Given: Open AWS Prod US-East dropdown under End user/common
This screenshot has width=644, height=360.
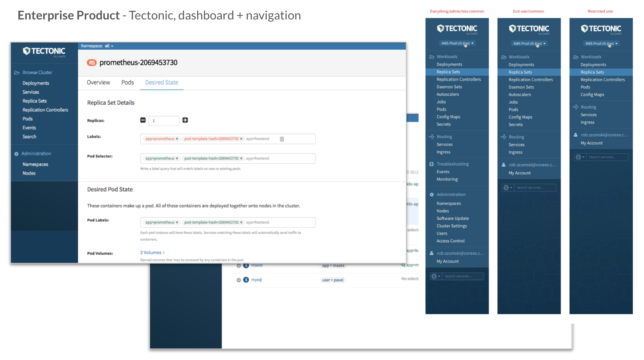Looking at the screenshot, I should (529, 44).
